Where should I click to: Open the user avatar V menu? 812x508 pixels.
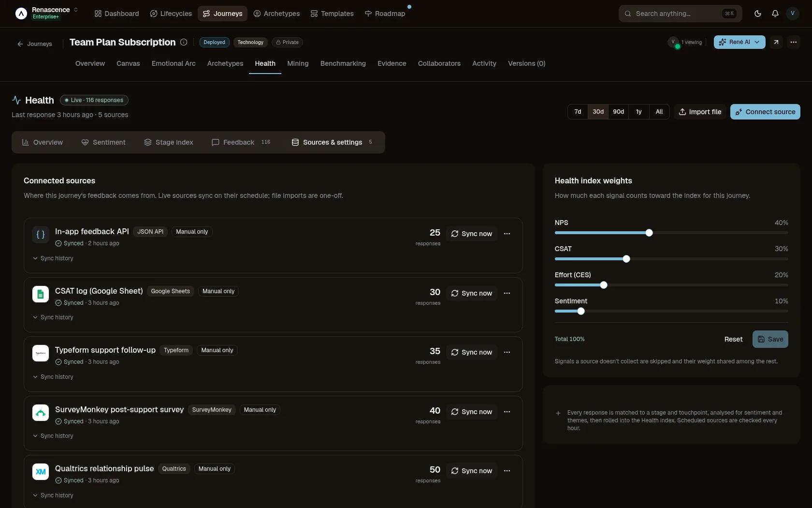pos(792,14)
